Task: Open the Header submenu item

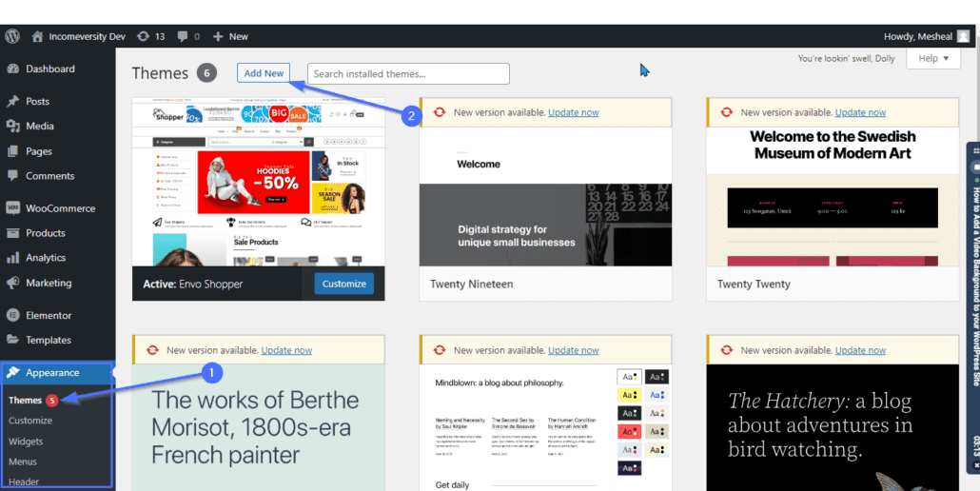Action: tap(24, 481)
